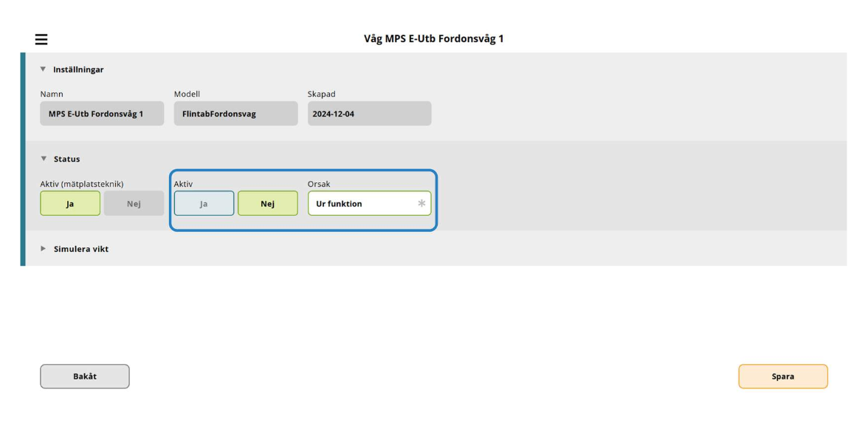Click the asterisk icon in Orsak field
Image resolution: width=868 pixels, height=429 pixels.
pyautogui.click(x=421, y=204)
